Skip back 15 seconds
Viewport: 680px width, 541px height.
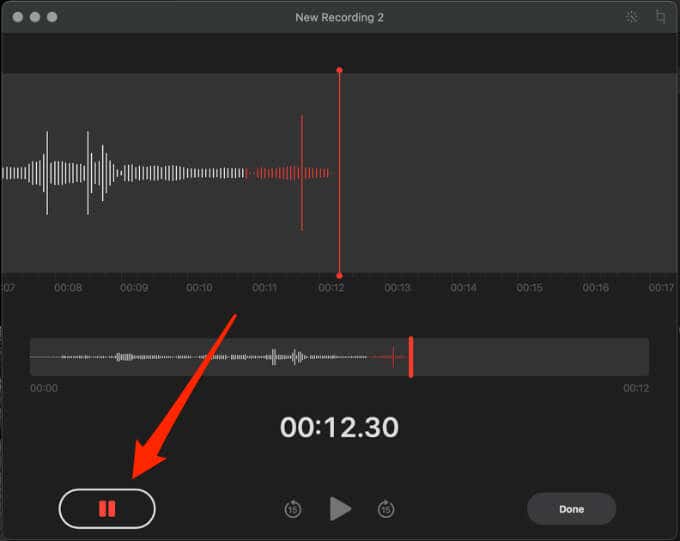pos(293,509)
